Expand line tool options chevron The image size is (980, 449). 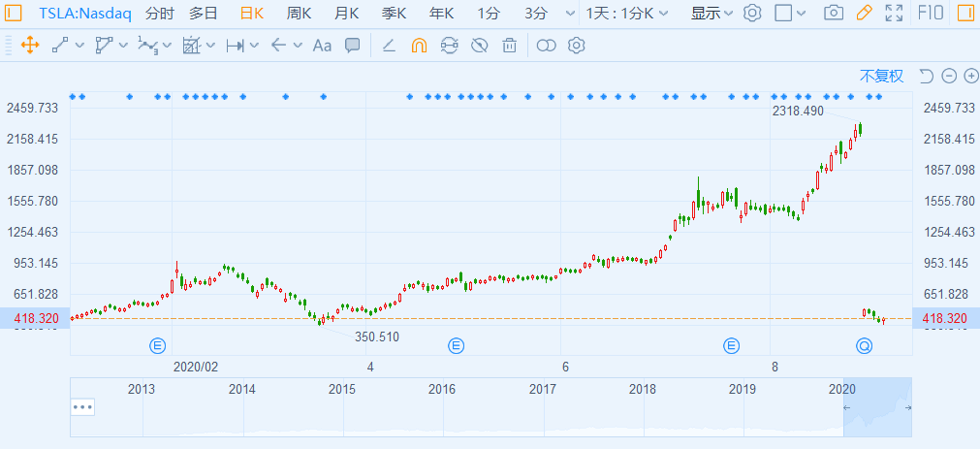pos(79,45)
